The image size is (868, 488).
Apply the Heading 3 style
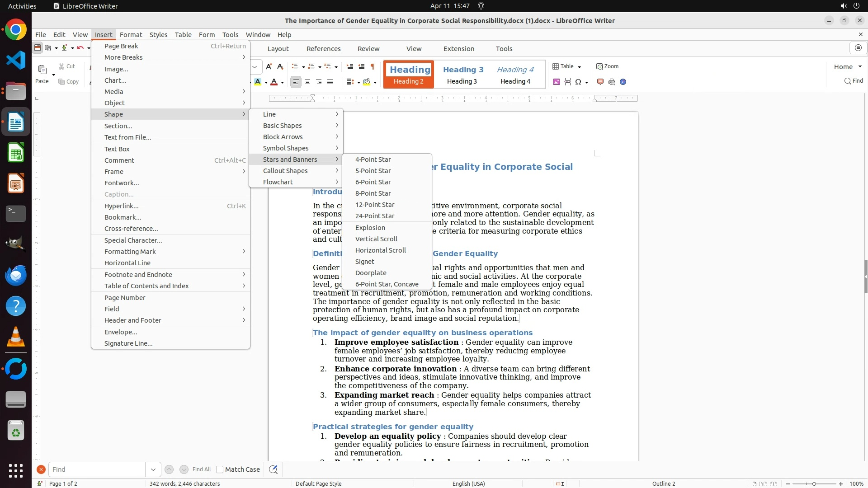(x=463, y=75)
